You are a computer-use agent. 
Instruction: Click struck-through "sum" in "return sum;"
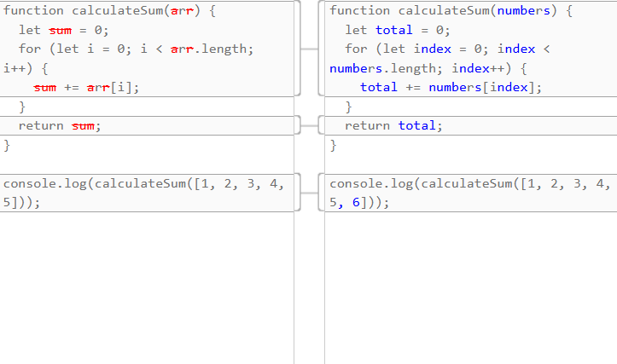(83, 126)
